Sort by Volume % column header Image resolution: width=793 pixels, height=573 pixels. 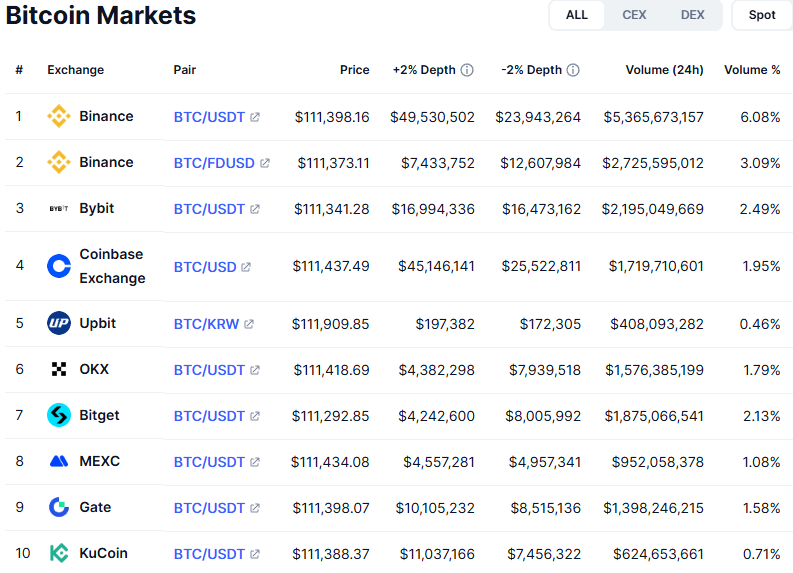(752, 70)
